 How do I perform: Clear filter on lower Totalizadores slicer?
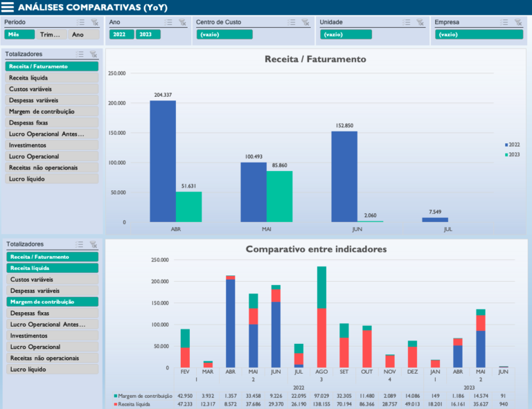pos(94,244)
